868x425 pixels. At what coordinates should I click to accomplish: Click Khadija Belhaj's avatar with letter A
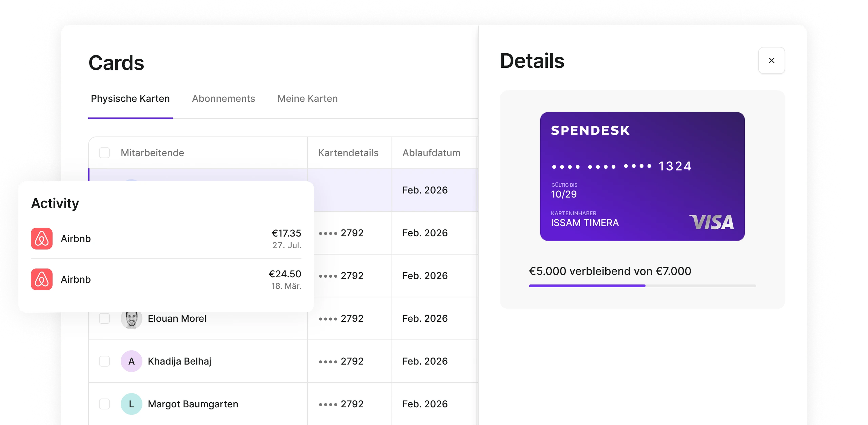coord(131,361)
